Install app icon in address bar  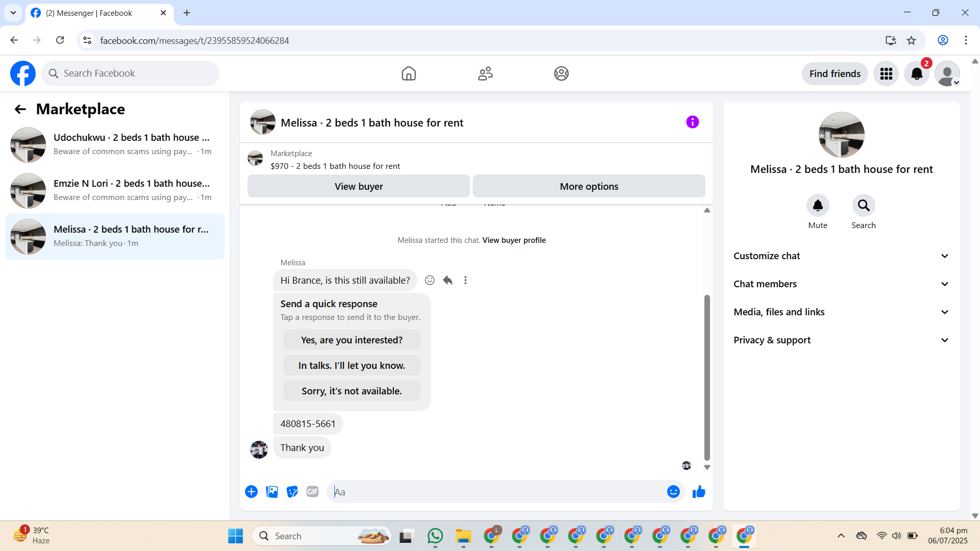click(891, 40)
